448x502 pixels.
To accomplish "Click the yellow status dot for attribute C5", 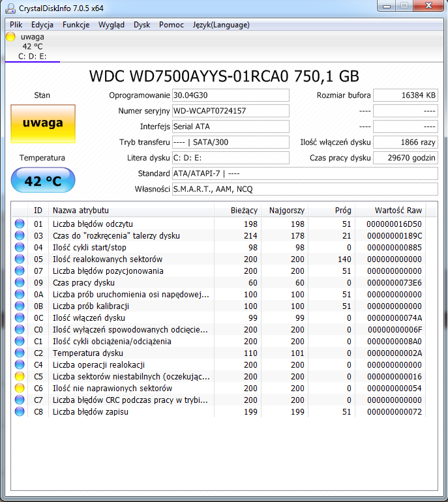I will [20, 377].
